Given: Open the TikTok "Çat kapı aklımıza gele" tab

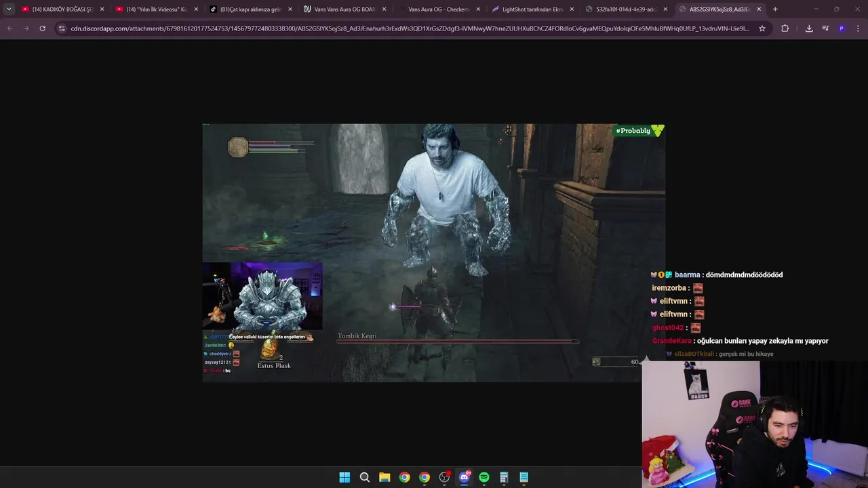Looking at the screenshot, I should pyautogui.click(x=250, y=9).
